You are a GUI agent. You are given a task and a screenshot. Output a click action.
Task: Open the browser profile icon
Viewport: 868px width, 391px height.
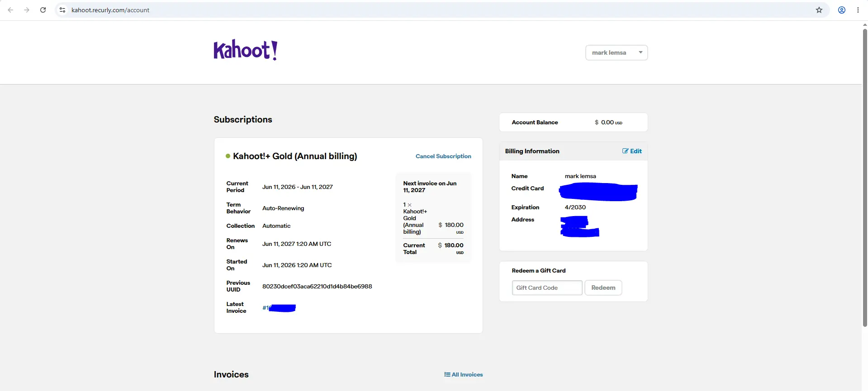tap(842, 10)
